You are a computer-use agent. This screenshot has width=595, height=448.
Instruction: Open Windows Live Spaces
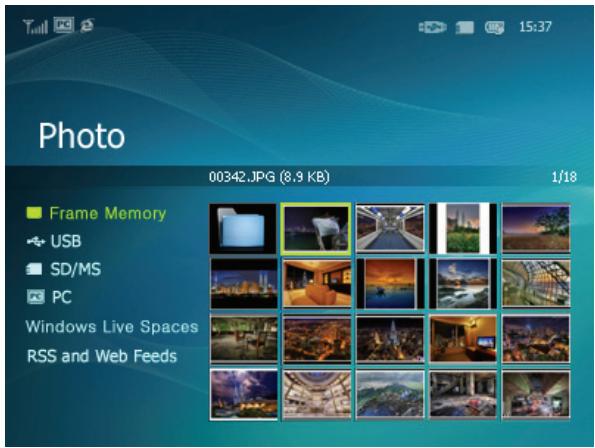112,327
